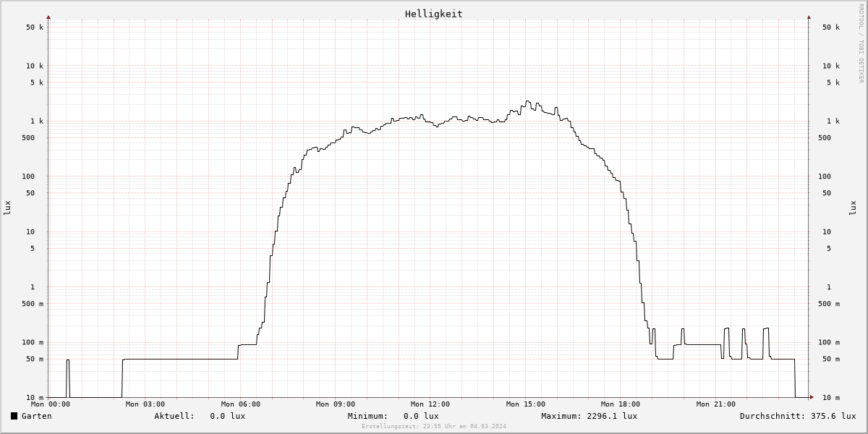Click the 'Garten' legend label
Screen dimensions: 868x434
(37, 416)
